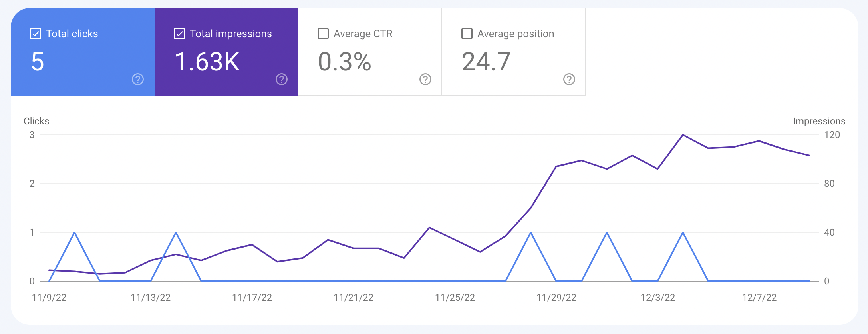Image resolution: width=868 pixels, height=334 pixels.
Task: Click the Clicks axis title
Action: [36, 121]
